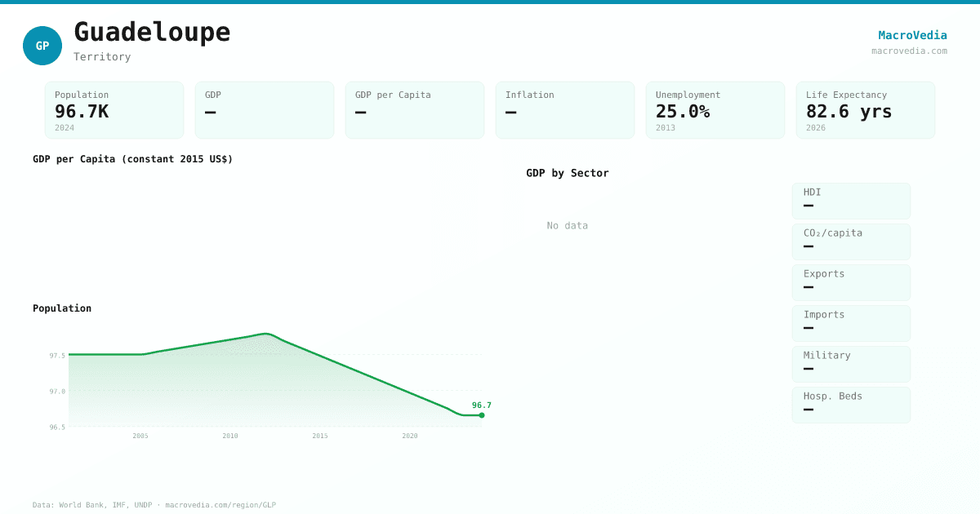Open the Life Expectancy 82.6 yrs card

click(x=866, y=110)
